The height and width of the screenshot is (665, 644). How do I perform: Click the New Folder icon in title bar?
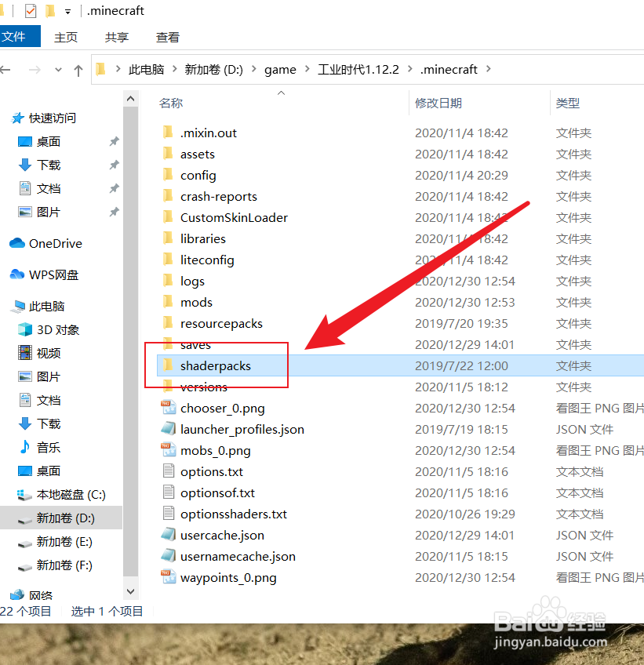tap(50, 11)
